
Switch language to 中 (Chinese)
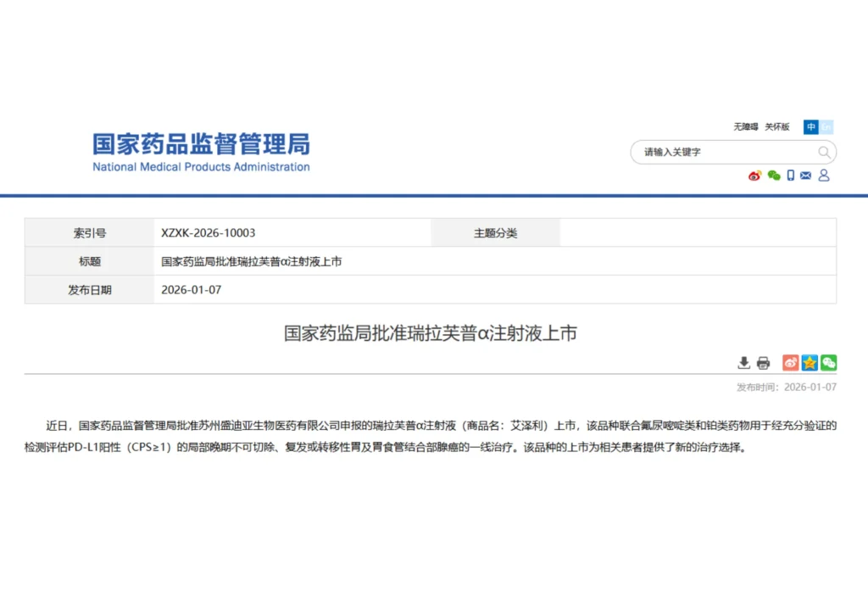[x=811, y=127]
